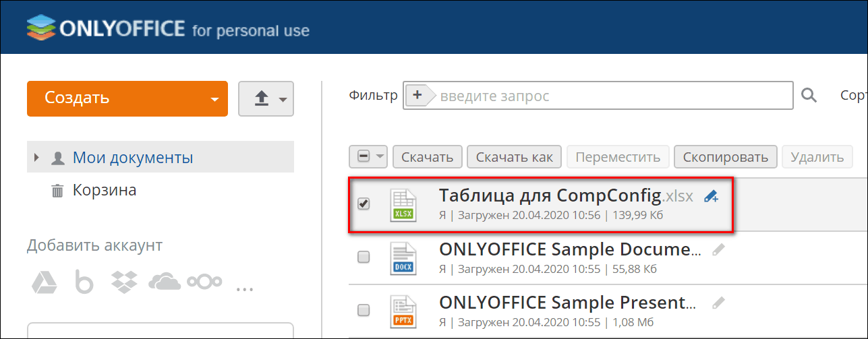Open the Мои документы folder
The height and width of the screenshot is (339, 868).
tap(133, 158)
